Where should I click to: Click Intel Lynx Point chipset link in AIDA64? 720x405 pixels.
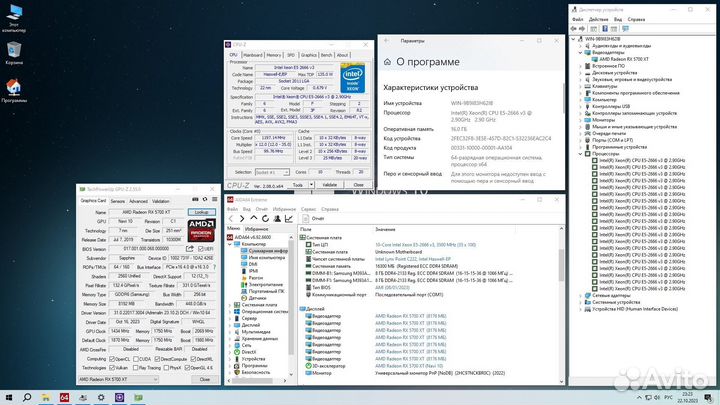point(413,259)
